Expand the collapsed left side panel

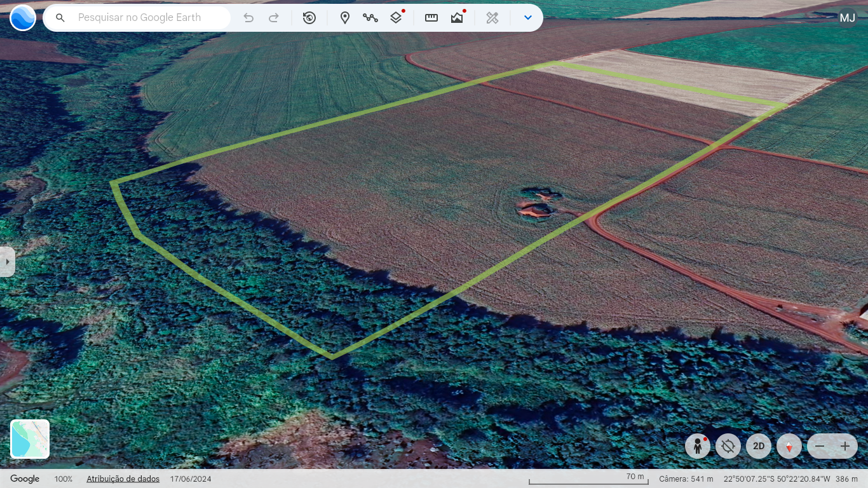(7, 262)
